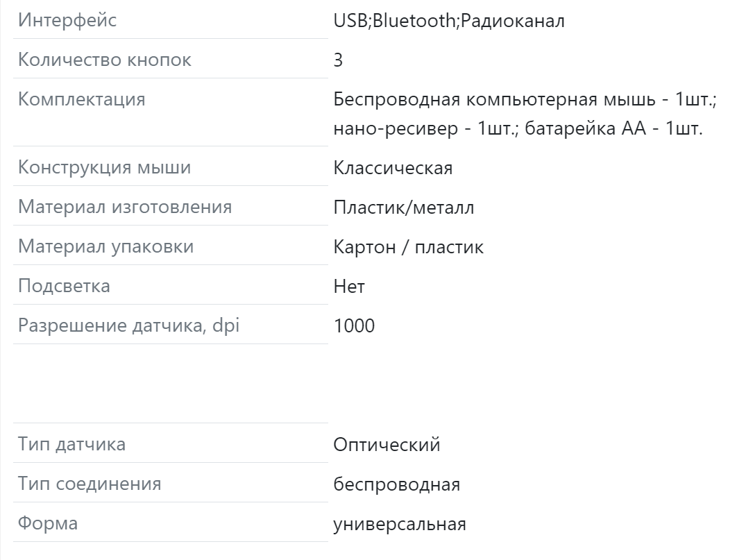
Task: Click the Беспроводная компьютерная мышь text
Action: [495, 100]
